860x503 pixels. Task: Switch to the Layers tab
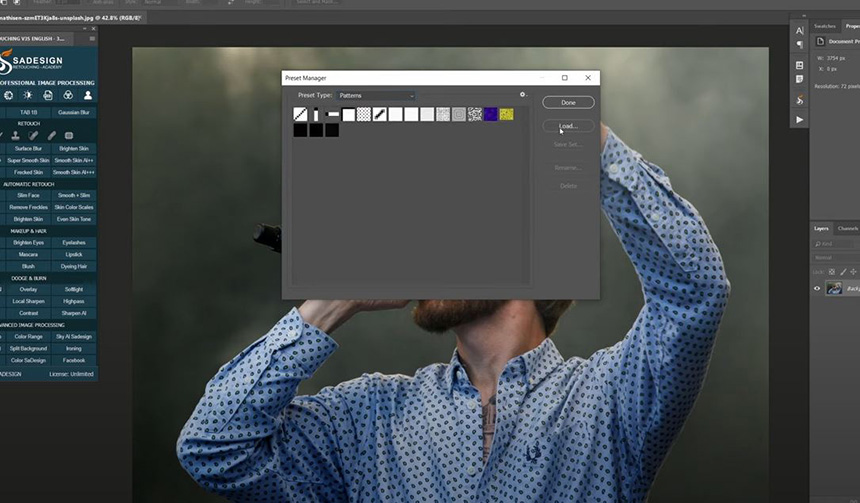[x=821, y=228]
